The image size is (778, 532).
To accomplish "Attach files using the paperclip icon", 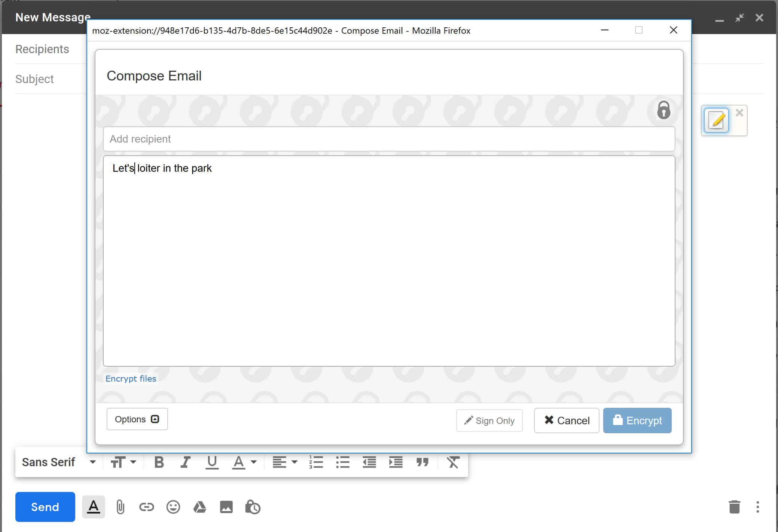I will pos(120,507).
